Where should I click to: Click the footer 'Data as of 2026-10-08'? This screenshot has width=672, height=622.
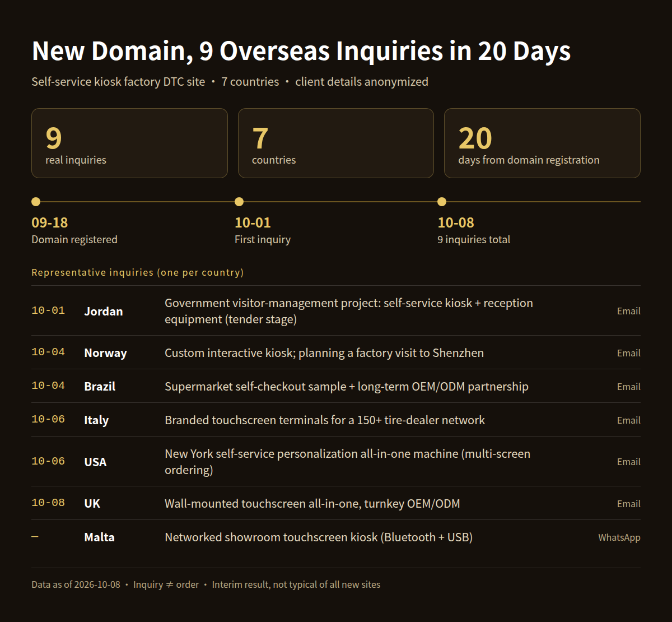click(x=76, y=584)
